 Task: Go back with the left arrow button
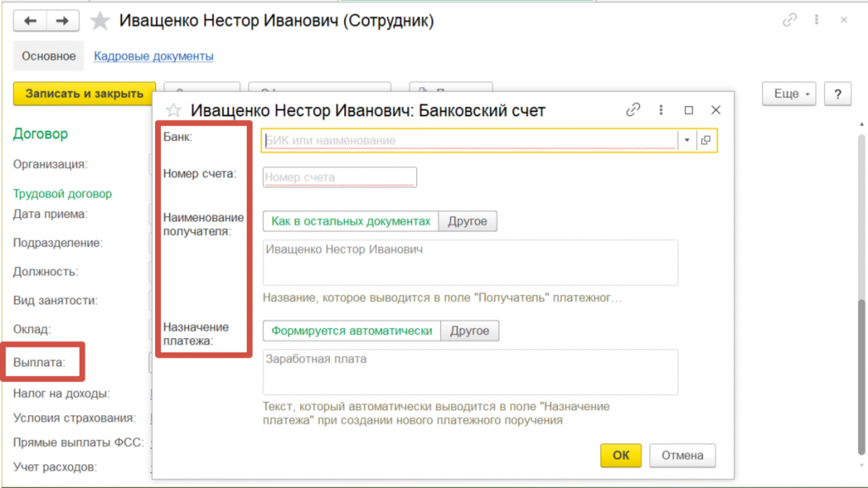point(30,21)
